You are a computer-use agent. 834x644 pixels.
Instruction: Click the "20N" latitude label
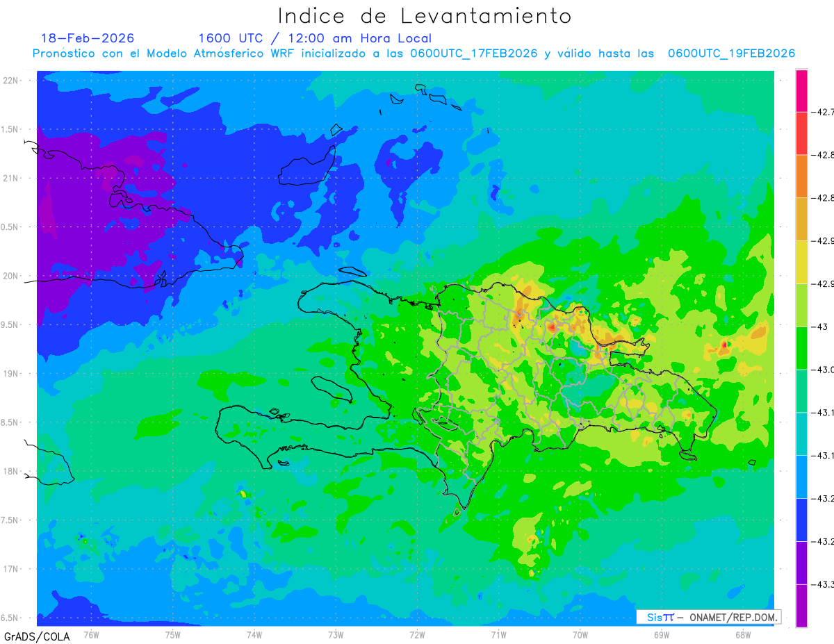coord(10,276)
